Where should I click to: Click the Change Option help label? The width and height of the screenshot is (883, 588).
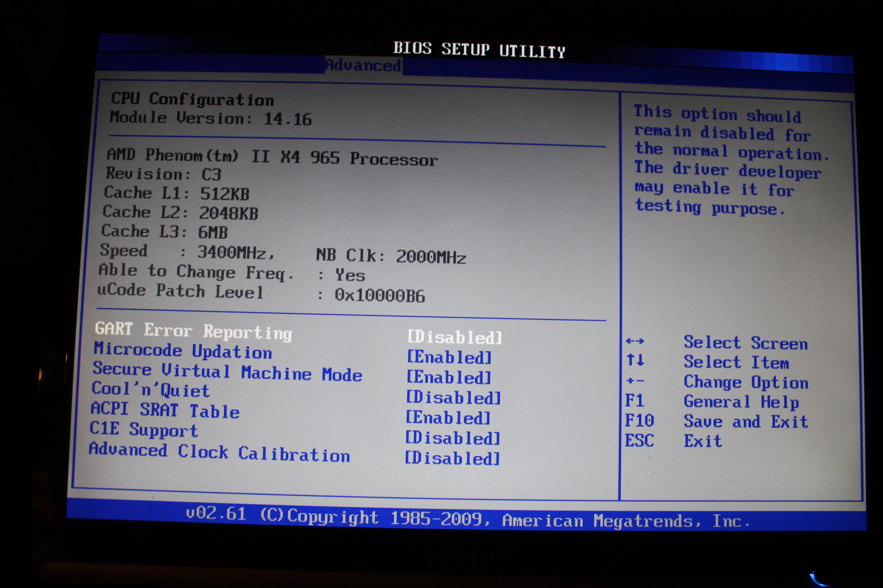tap(746, 382)
